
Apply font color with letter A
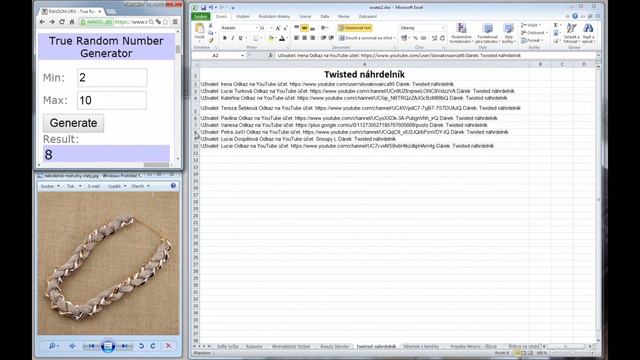tap(282, 38)
